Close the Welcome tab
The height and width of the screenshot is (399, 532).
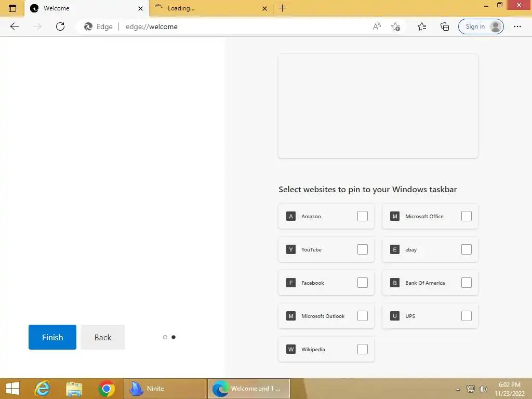[140, 8]
